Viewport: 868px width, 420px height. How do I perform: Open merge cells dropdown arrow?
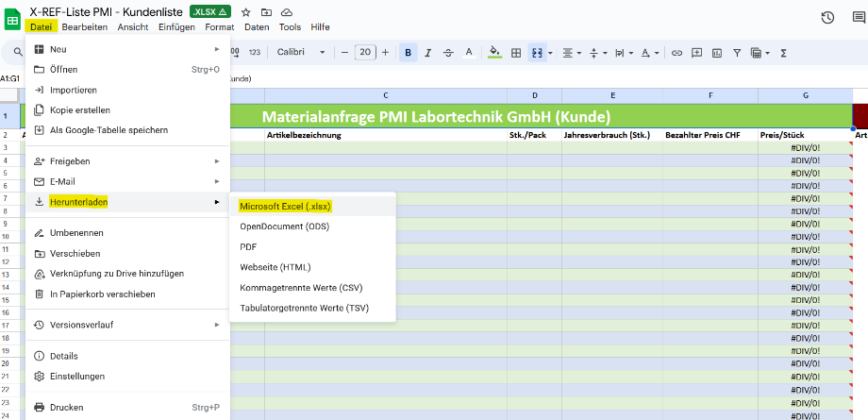point(550,53)
